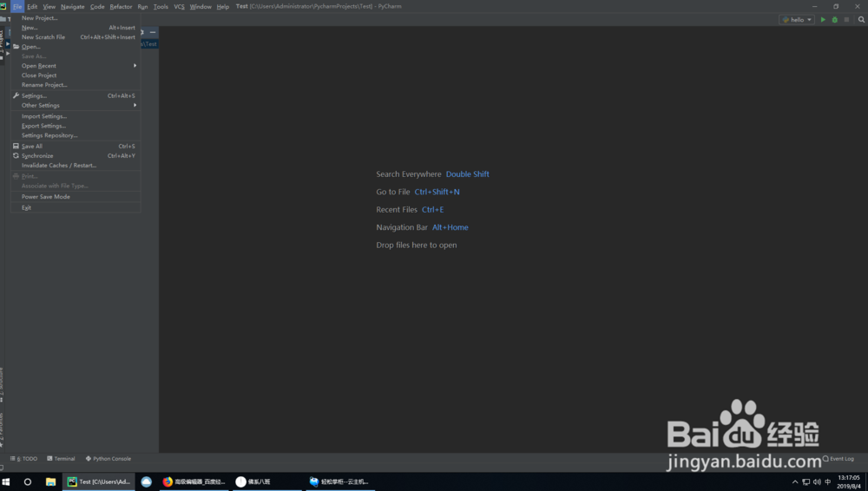Choose Import Settings... entry

[76, 116]
